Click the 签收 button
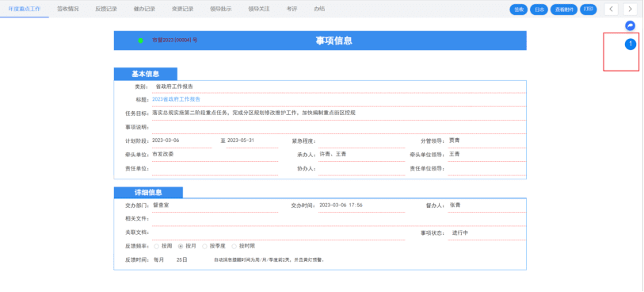Image resolution: width=644 pixels, height=292 pixels. 519,10
